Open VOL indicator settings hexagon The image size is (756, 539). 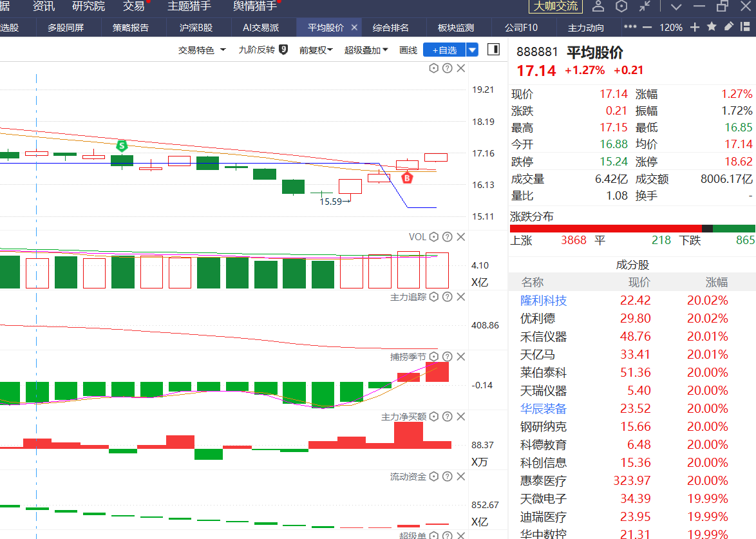tap(433, 237)
